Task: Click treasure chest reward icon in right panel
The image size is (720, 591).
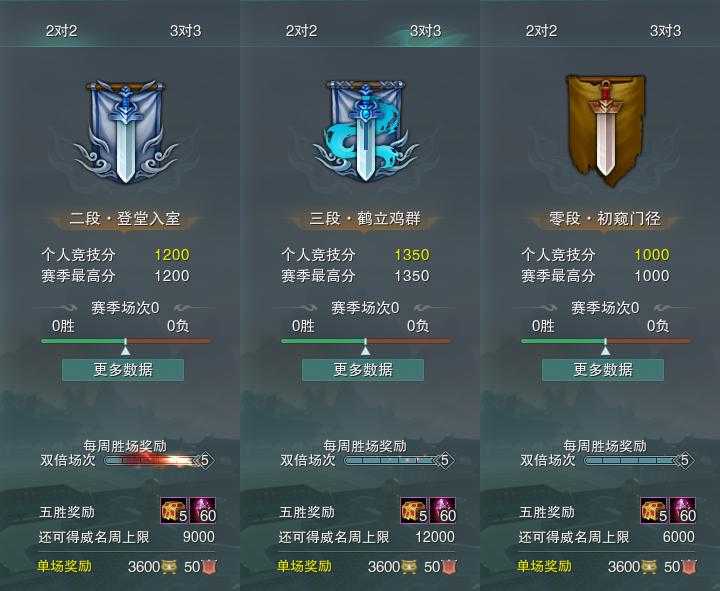Action: point(654,510)
